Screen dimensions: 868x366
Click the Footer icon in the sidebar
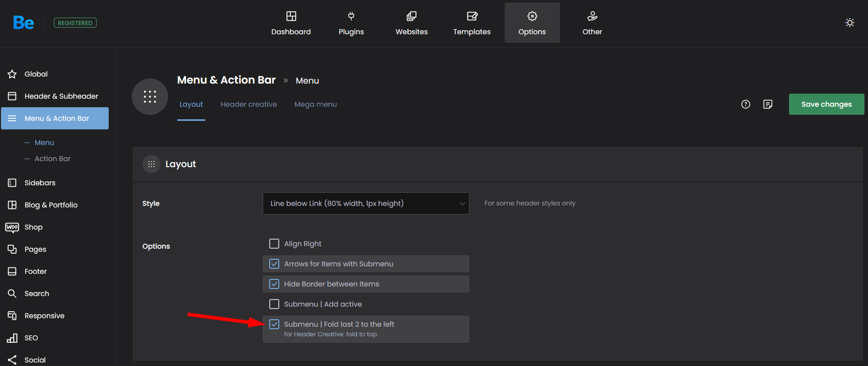[x=12, y=271]
